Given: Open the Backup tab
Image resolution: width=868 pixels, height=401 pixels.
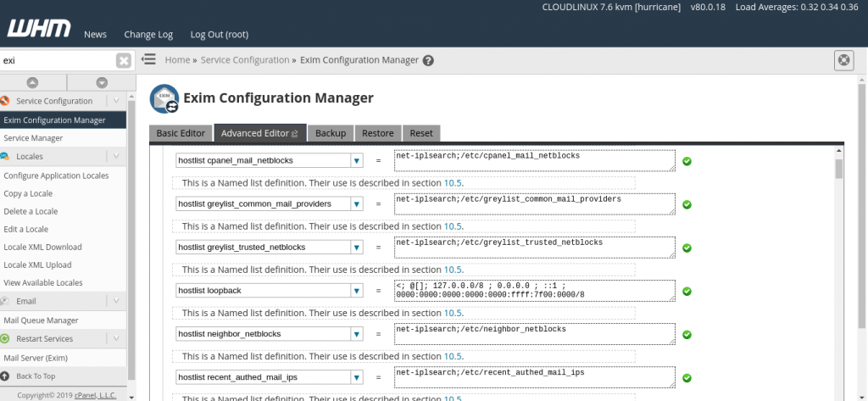Looking at the screenshot, I should [331, 133].
